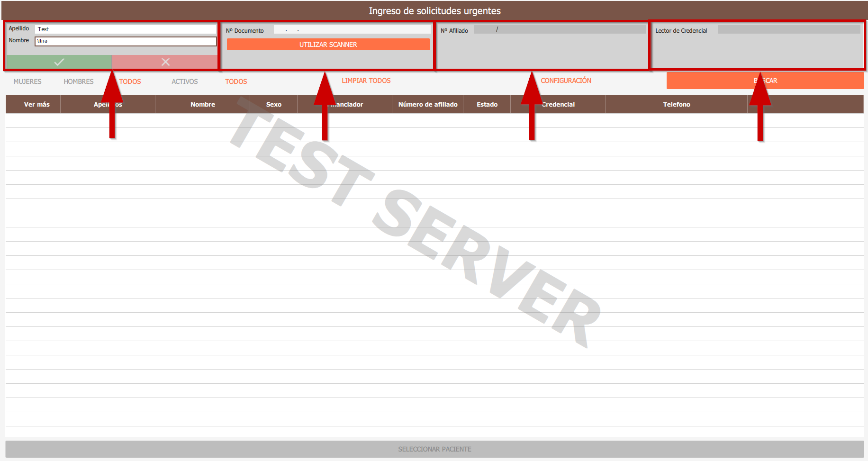Toggle the ACTIVOS status filter

tap(185, 81)
